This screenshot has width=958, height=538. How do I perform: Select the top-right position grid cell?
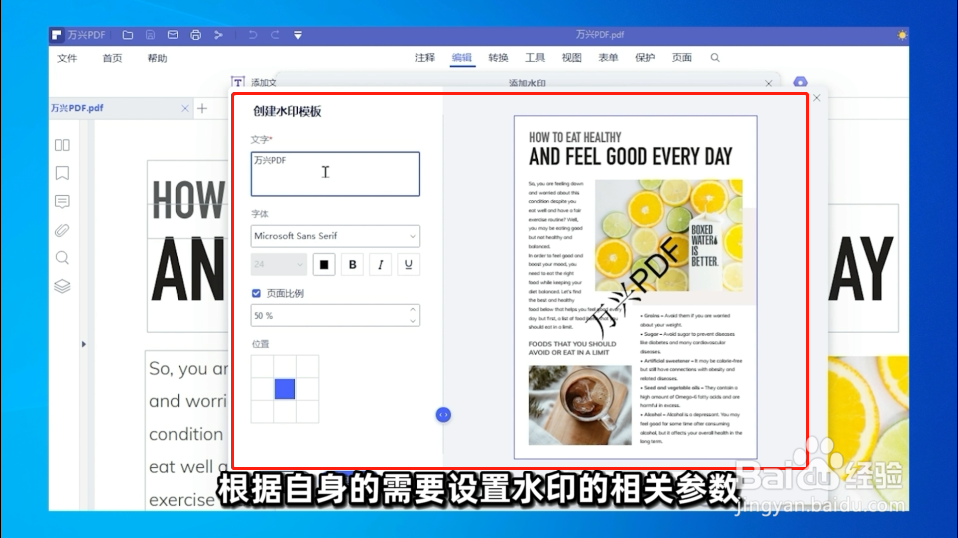[307, 366]
